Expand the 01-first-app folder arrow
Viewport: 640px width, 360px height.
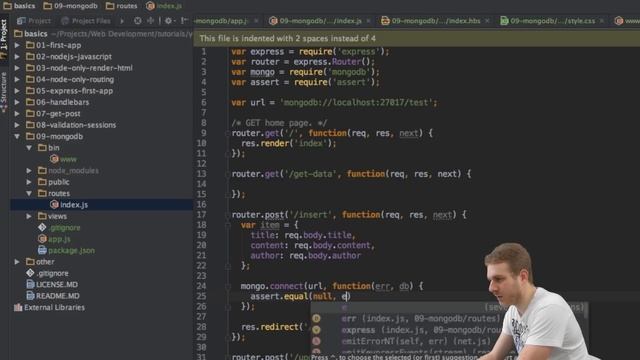coord(17,45)
